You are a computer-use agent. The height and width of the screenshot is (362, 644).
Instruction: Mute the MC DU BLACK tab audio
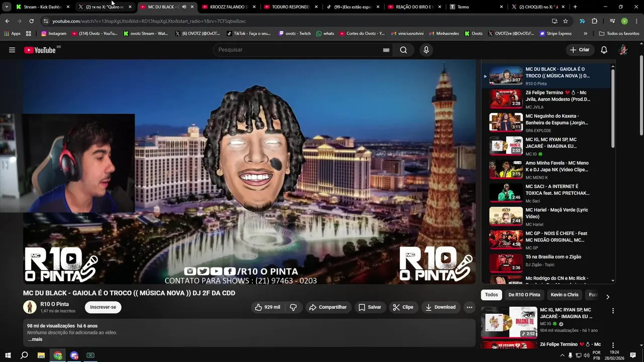184,7
